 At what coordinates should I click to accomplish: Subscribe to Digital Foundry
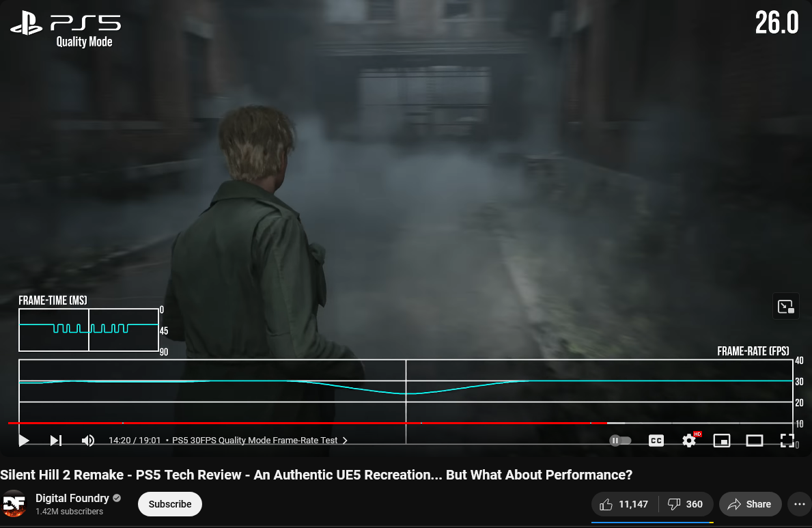click(x=170, y=504)
